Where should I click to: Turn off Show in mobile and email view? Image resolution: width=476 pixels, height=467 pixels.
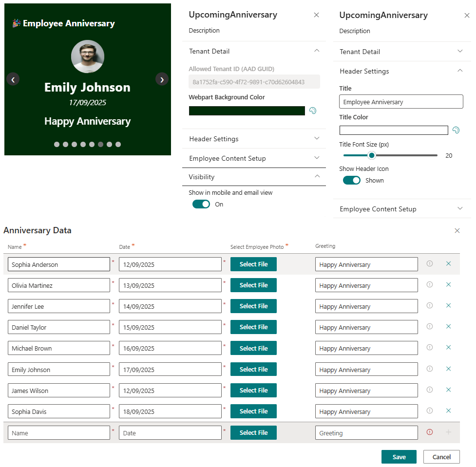point(201,204)
